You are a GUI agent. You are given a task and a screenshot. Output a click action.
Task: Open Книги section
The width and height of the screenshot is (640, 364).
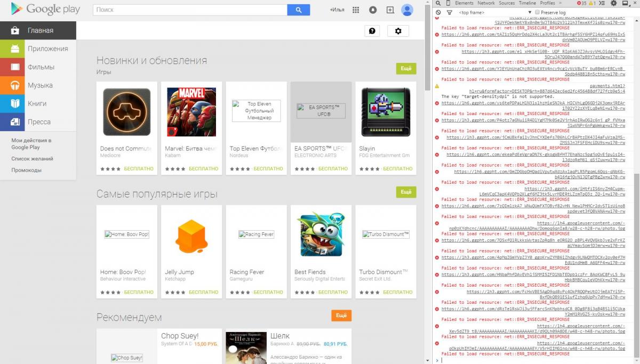tap(38, 103)
